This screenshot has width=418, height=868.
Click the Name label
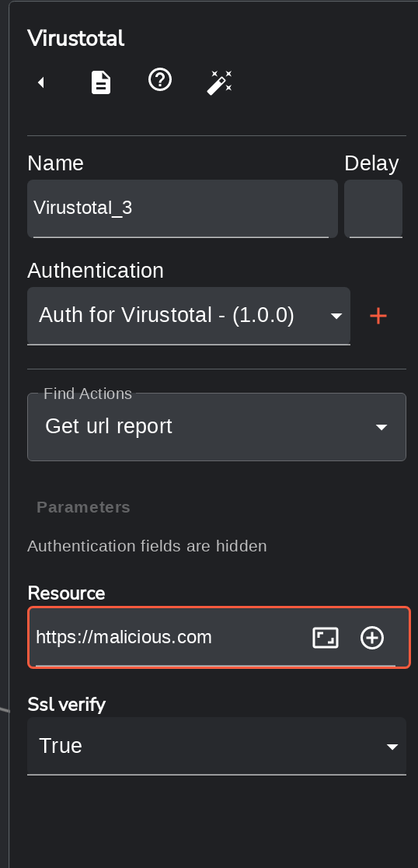(55, 163)
